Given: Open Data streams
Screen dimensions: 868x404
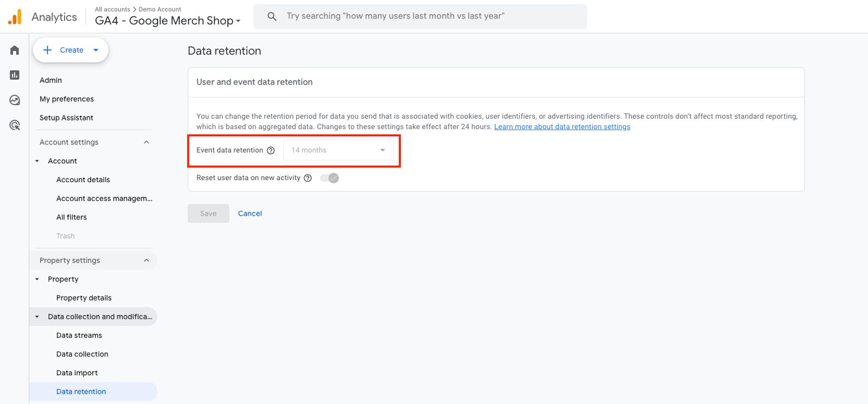Looking at the screenshot, I should point(79,335).
